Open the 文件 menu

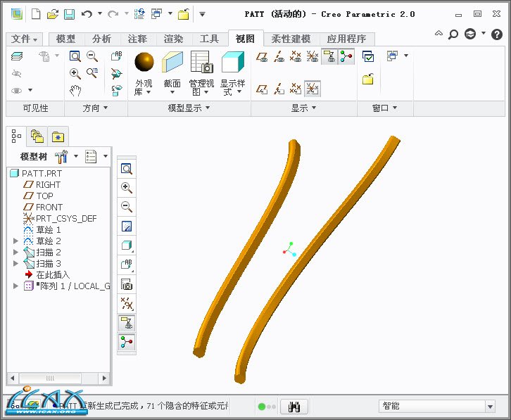[24, 39]
